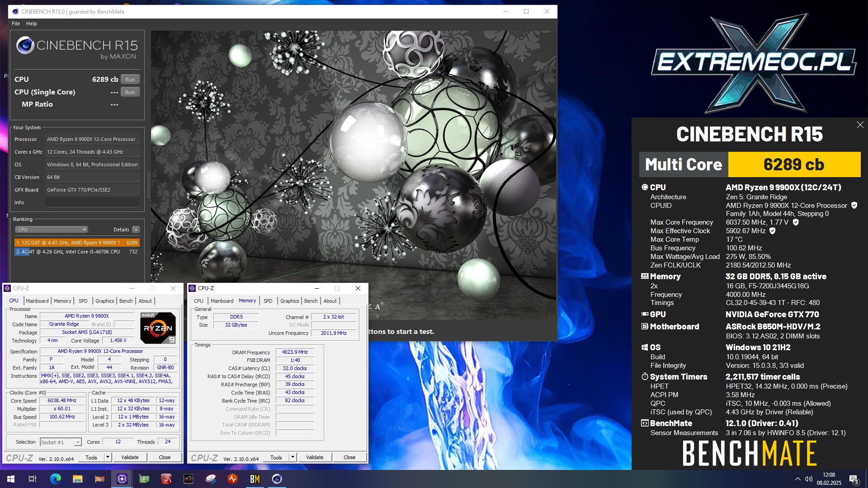
Task: Close the BenchMate result panel
Action: pos(860,125)
